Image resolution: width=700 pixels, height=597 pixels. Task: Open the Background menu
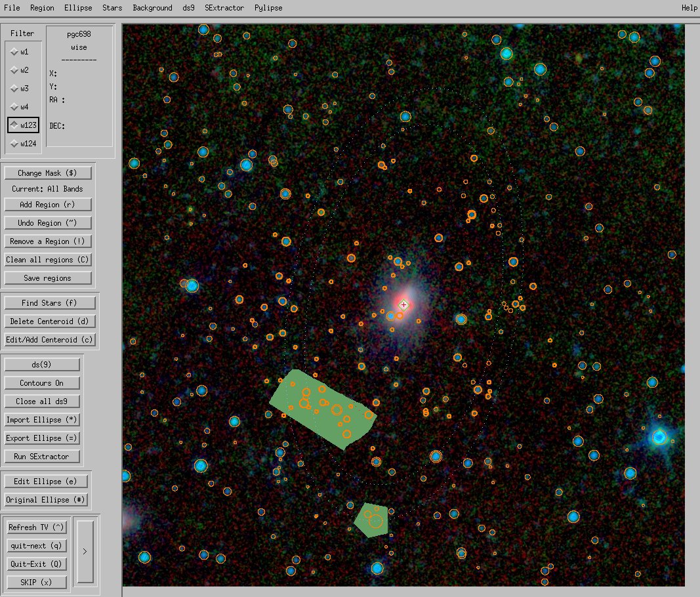(x=152, y=8)
